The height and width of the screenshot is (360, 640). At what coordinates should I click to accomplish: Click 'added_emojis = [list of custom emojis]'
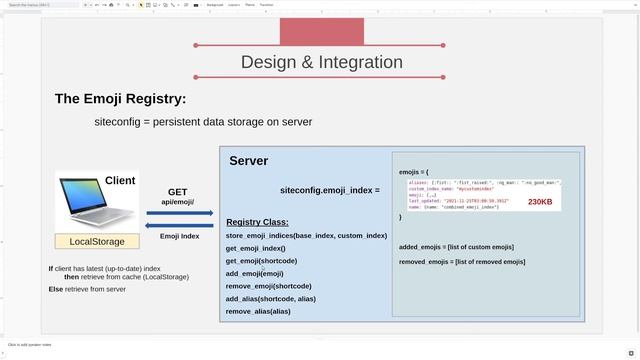(456, 247)
